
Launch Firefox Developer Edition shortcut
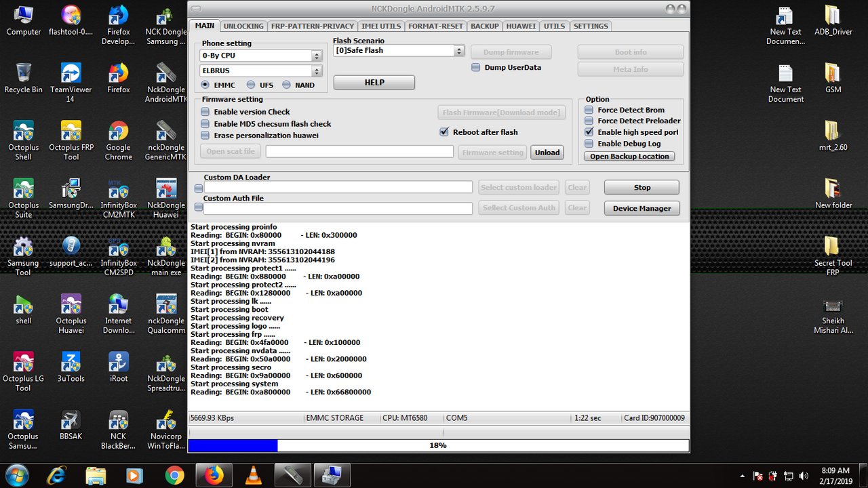tap(119, 25)
